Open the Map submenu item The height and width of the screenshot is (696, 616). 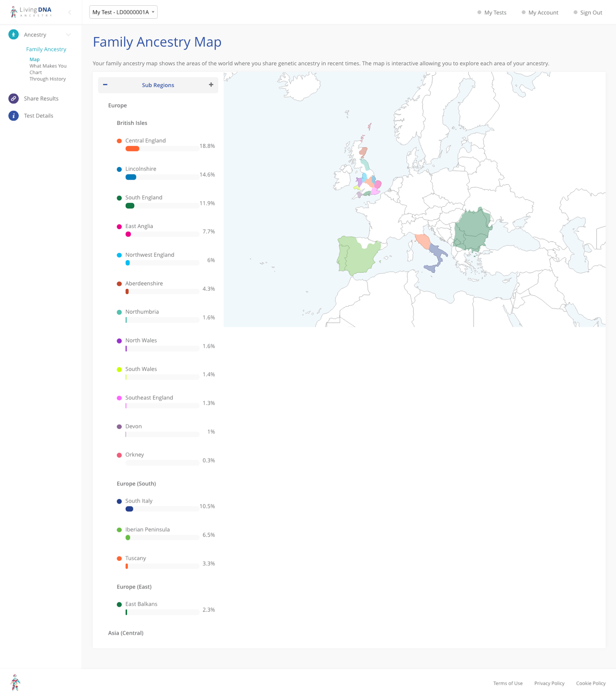pos(34,60)
